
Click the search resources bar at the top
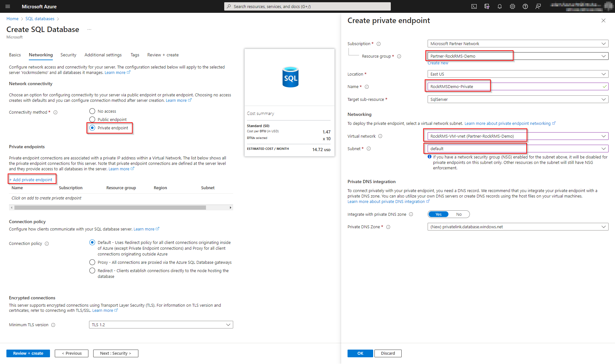(307, 6)
